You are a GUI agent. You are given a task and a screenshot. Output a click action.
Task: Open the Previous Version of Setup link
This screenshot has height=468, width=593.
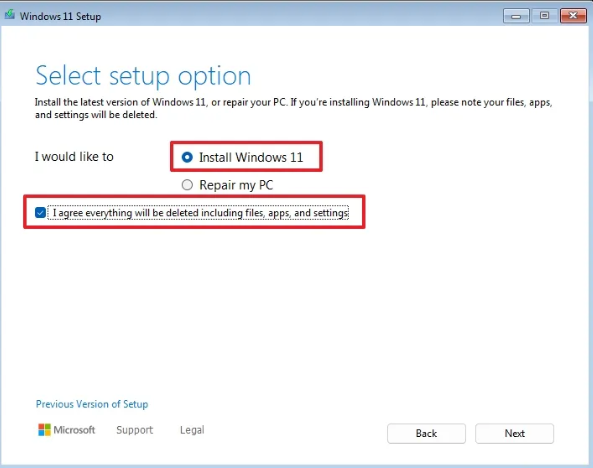pos(92,404)
